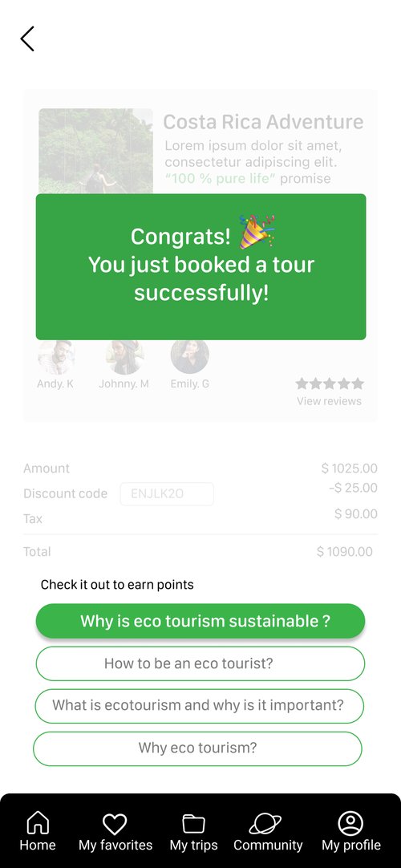Open the Why eco tourism? article
This screenshot has height=868, width=401.
point(197,748)
